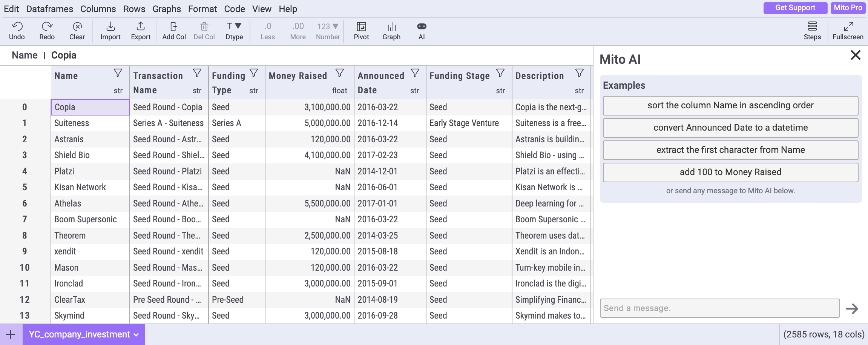868x345 pixels.
Task: Select example 'convert Announced Date to a datetime'
Action: click(x=730, y=128)
